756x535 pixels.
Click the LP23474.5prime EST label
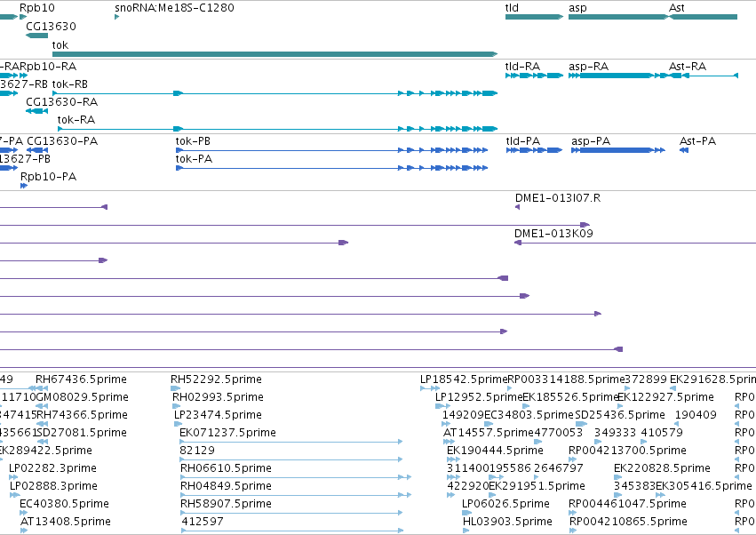pyautogui.click(x=218, y=415)
